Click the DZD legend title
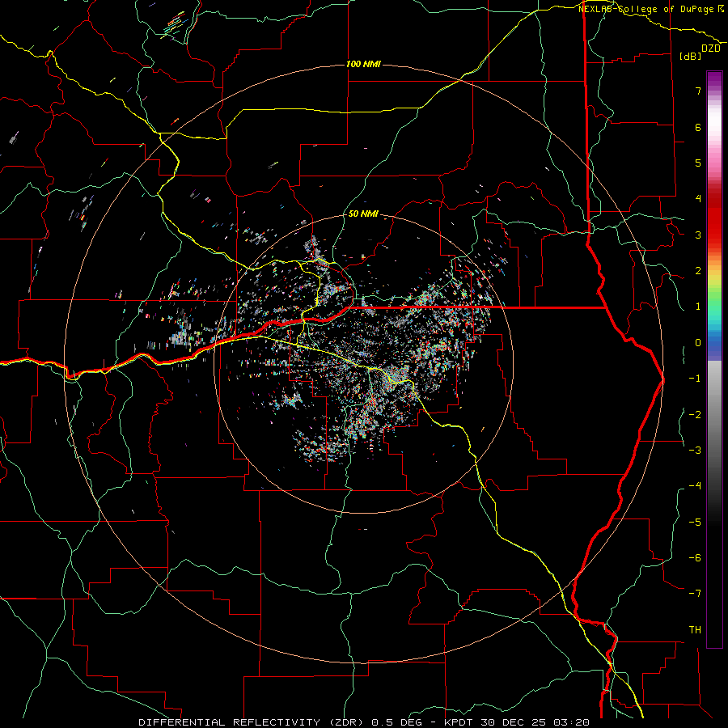This screenshot has height=728, width=728. (x=711, y=49)
